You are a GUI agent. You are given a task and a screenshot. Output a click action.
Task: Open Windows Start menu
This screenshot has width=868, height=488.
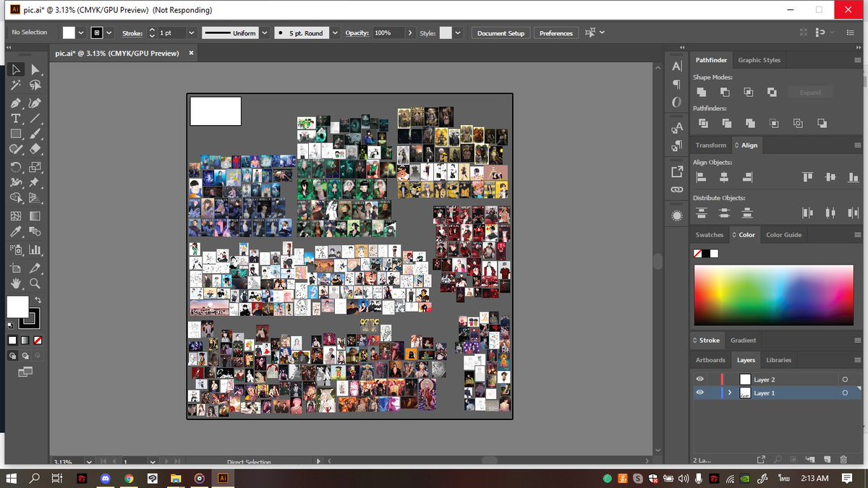[x=12, y=478]
